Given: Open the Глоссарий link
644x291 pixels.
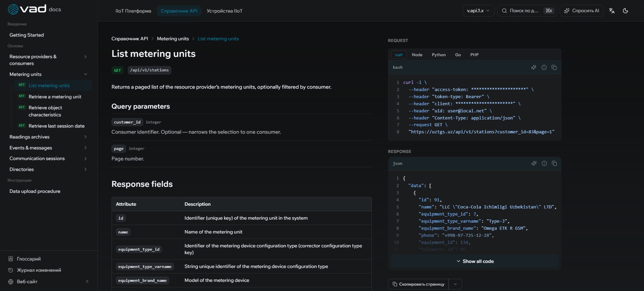Looking at the screenshot, I should coord(29,259).
